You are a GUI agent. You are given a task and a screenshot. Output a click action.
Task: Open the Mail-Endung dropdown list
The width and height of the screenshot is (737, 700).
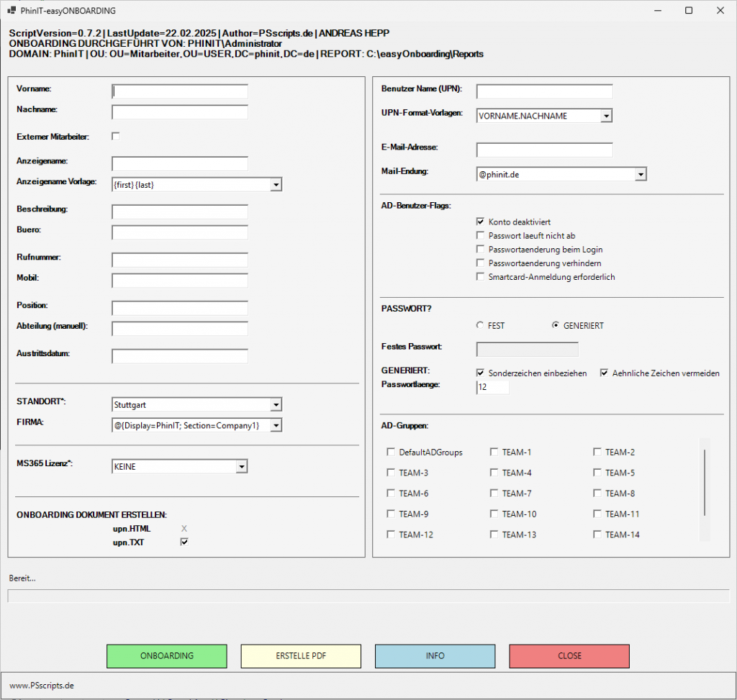pyautogui.click(x=640, y=174)
